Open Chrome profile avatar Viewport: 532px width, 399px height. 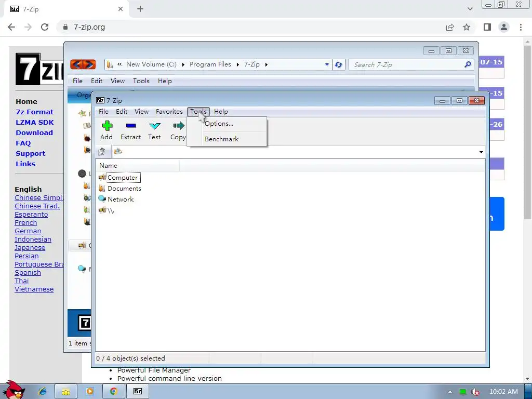[504, 27]
